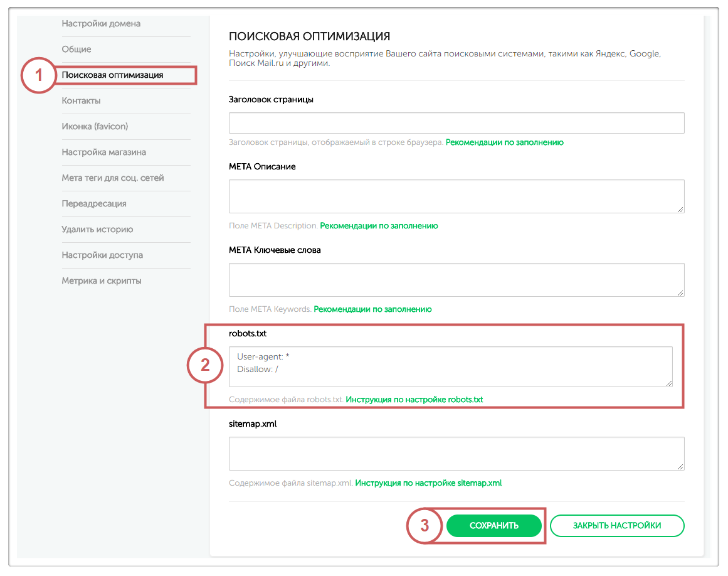
Task: Click the robots.txt text area
Action: click(450, 366)
